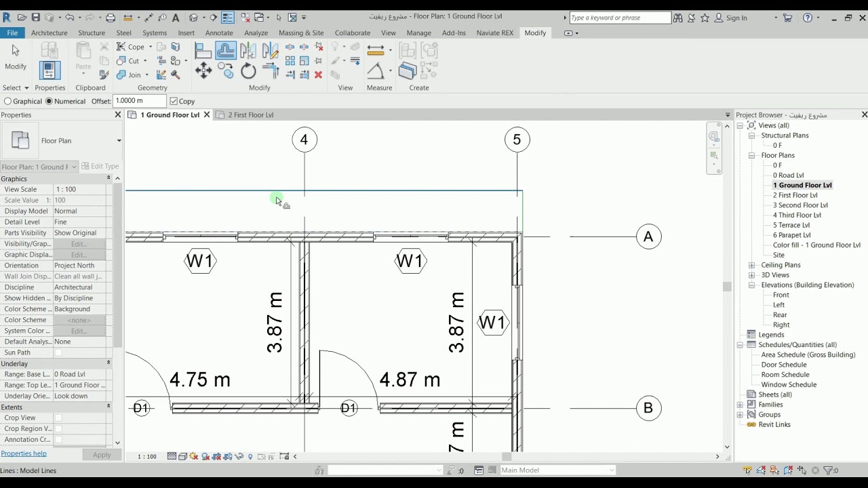Open the Manage ribbon tab
Viewport: 868px width, 488px height.
(x=418, y=33)
